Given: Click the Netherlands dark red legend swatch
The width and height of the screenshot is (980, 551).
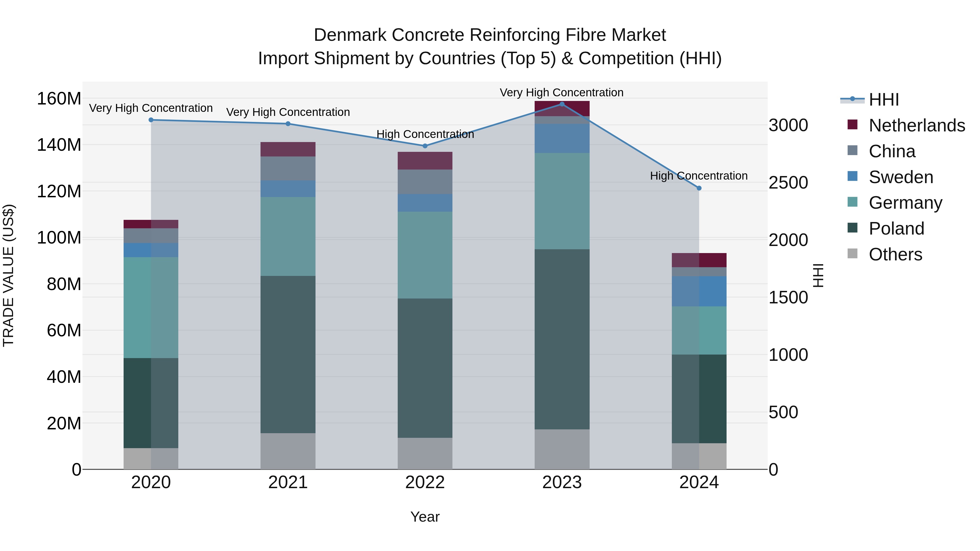Looking at the screenshot, I should click(x=853, y=124).
